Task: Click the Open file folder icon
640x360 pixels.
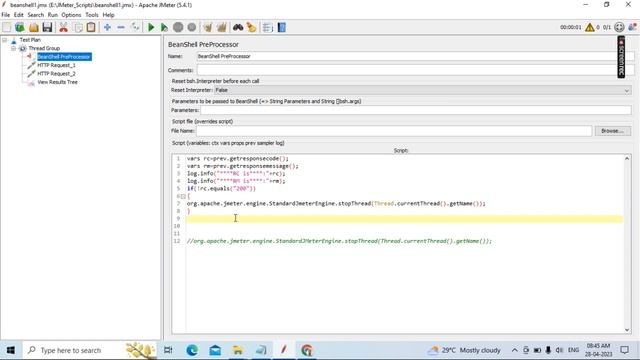Action: click(33, 27)
